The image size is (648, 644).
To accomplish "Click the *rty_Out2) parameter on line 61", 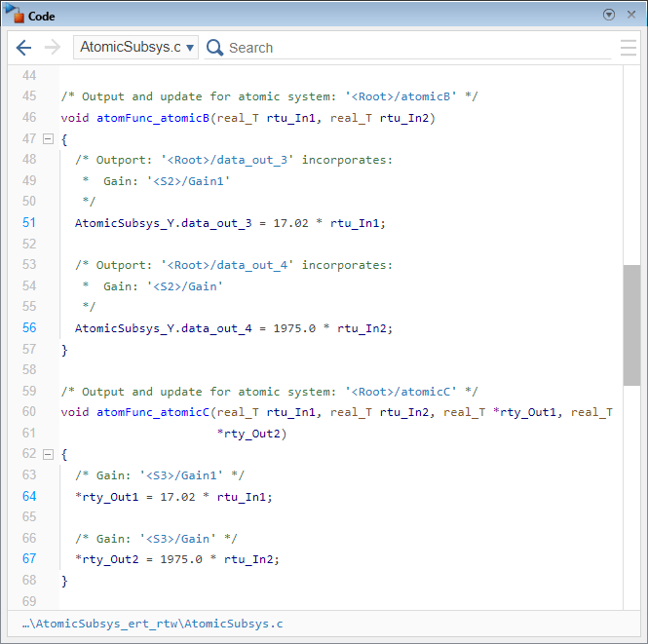I will [251, 434].
